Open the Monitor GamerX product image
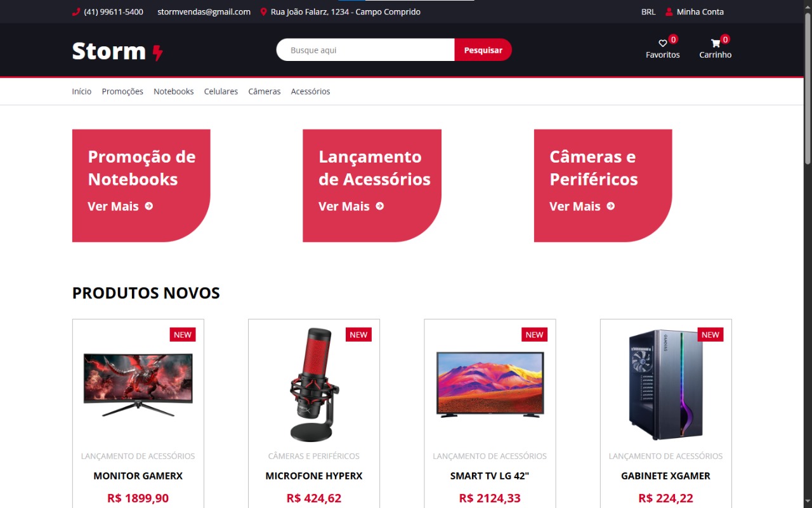This screenshot has height=508, width=812. click(x=138, y=385)
